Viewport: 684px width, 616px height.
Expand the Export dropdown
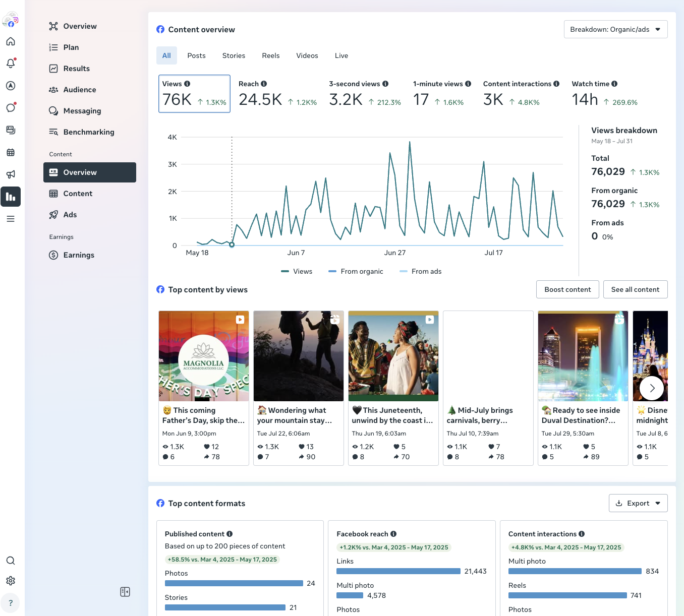point(638,503)
